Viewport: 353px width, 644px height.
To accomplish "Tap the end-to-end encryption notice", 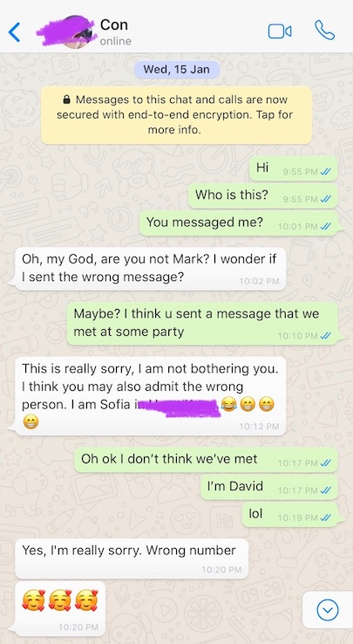I will point(176,115).
